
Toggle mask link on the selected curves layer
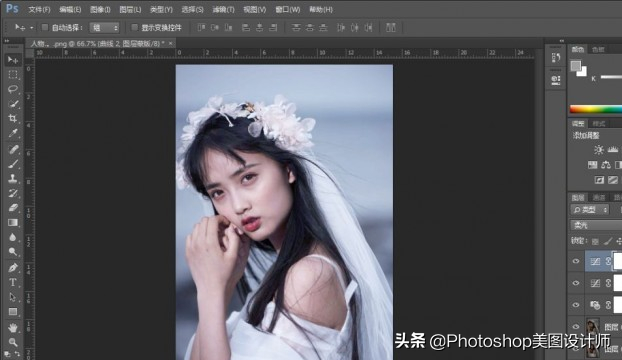click(x=608, y=261)
